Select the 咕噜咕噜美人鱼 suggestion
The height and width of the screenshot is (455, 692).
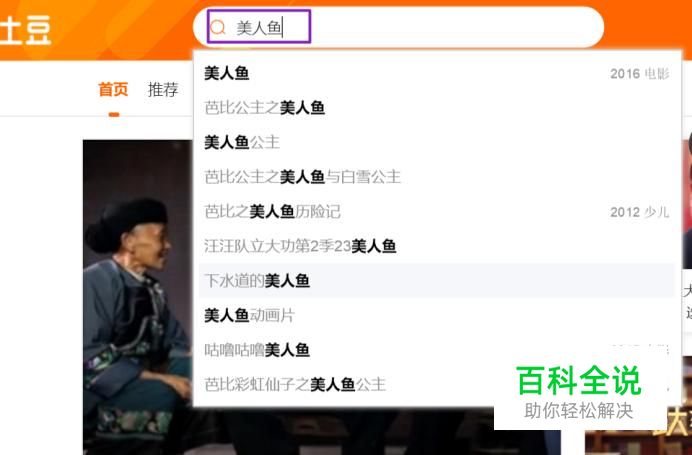click(x=436, y=350)
